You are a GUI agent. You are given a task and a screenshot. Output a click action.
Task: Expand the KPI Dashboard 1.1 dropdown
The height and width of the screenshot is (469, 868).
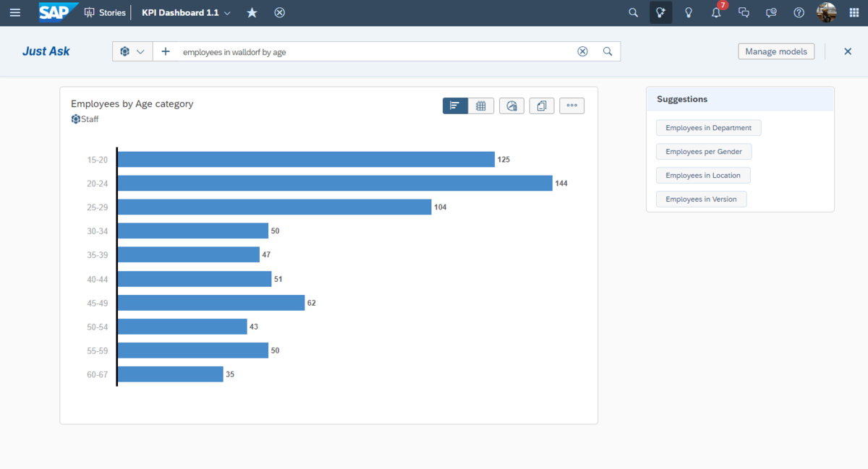(227, 13)
